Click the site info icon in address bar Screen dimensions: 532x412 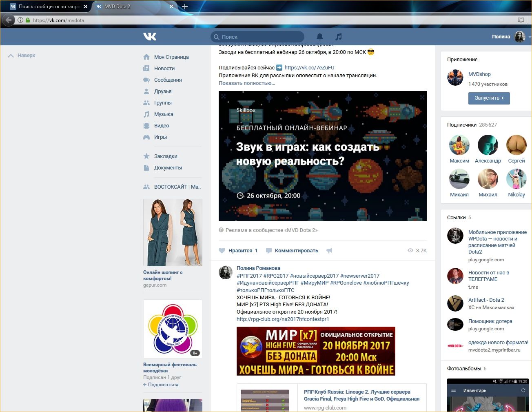pos(20,20)
